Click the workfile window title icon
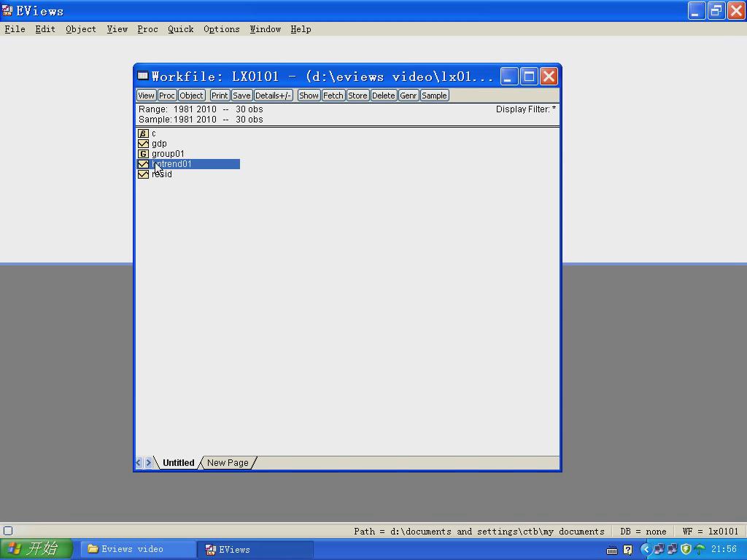747x560 pixels. pyautogui.click(x=143, y=76)
